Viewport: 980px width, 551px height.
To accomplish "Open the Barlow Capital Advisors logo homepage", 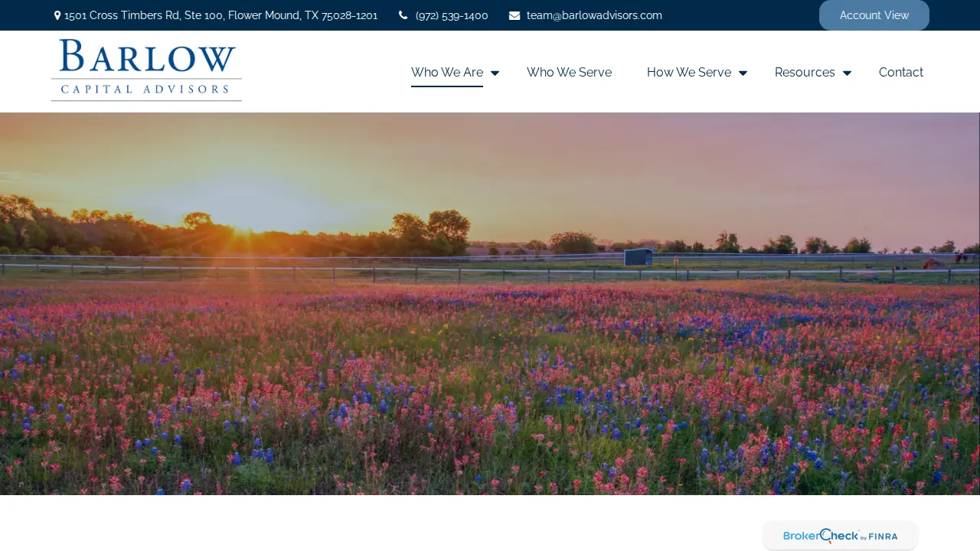I will 146,70.
